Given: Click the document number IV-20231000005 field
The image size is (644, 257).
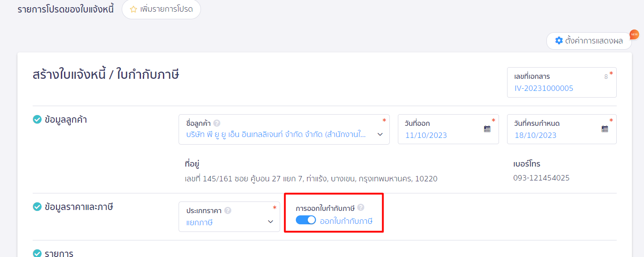Looking at the screenshot, I should pos(544,88).
